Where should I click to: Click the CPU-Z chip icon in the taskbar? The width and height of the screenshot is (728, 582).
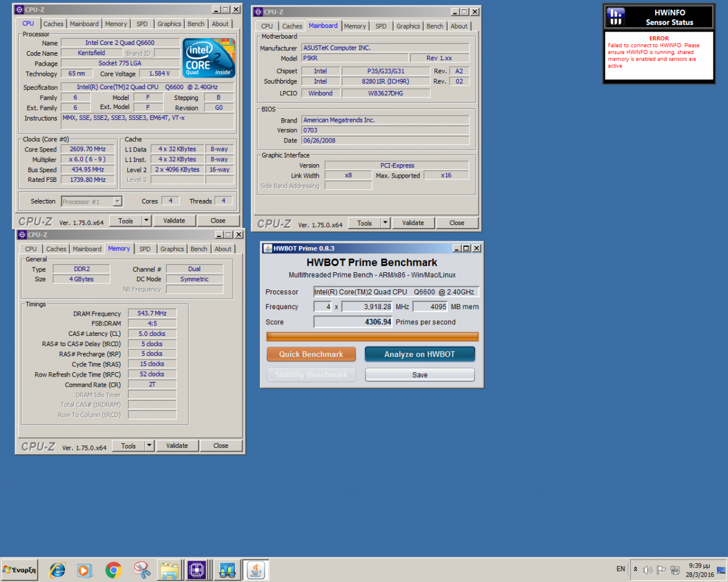pos(197,570)
